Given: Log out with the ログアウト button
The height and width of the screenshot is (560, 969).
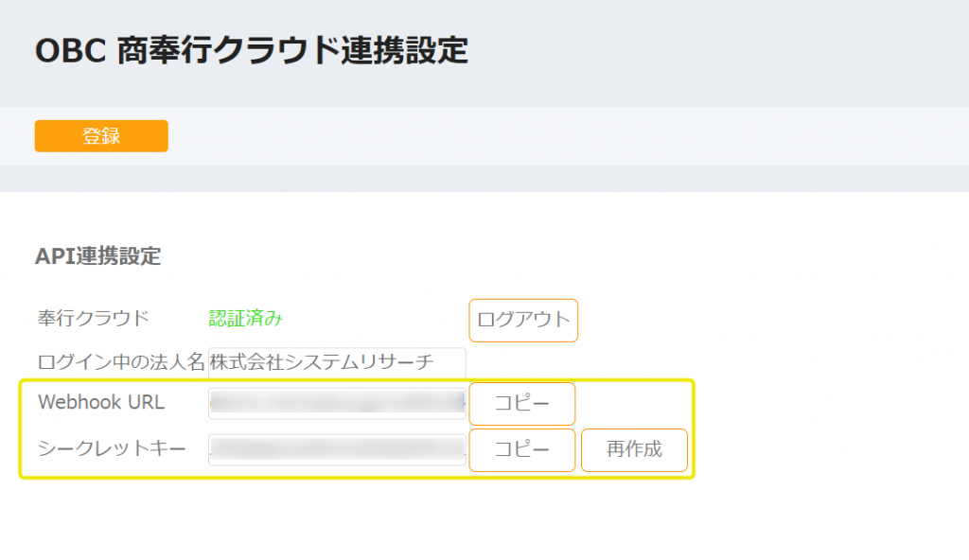Looking at the screenshot, I should coord(523,320).
